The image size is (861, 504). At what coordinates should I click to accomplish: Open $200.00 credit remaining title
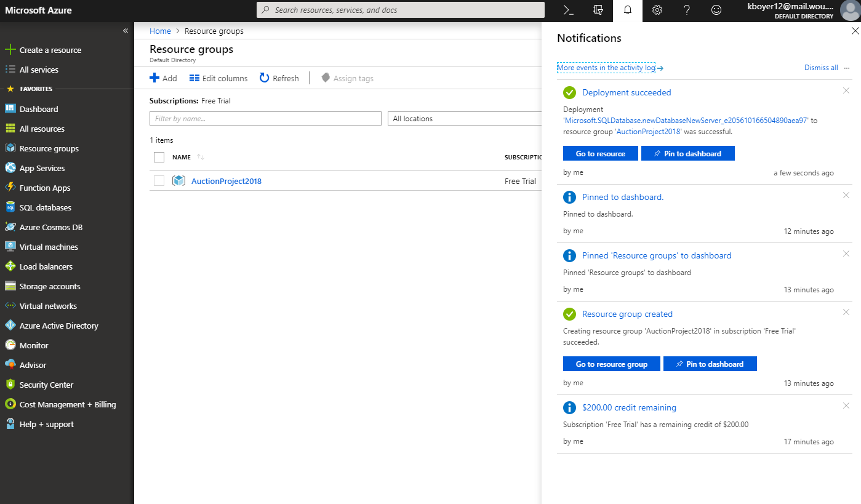point(629,407)
